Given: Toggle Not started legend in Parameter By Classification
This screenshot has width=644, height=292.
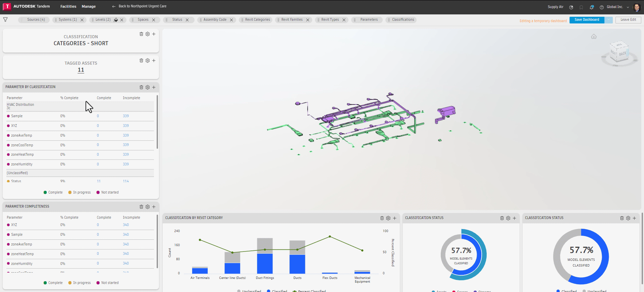Looking at the screenshot, I should pos(107,193).
